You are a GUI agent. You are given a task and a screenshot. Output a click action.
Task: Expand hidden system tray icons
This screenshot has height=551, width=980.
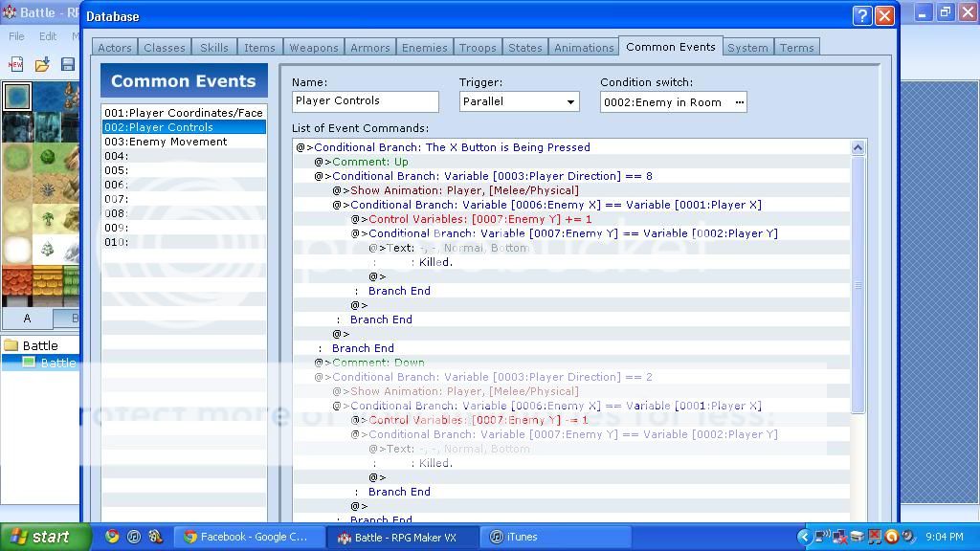coord(804,537)
